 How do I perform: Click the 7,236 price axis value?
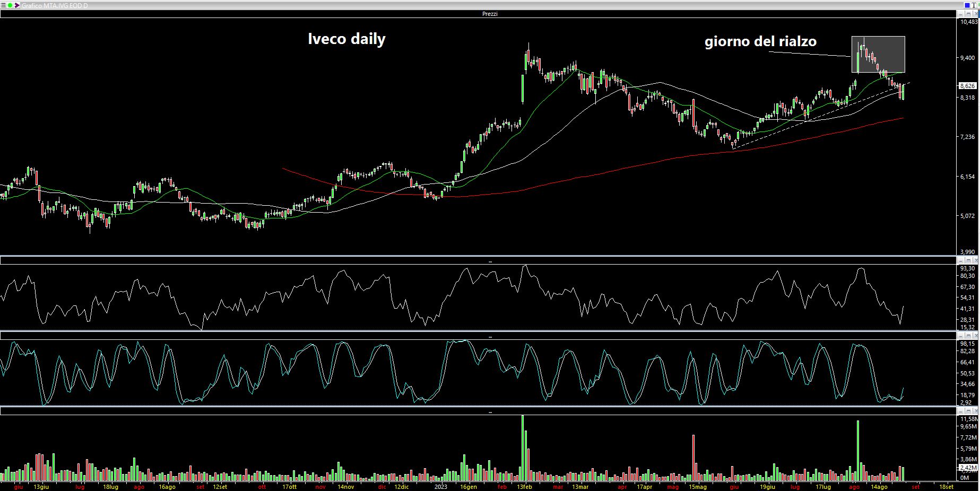click(968, 137)
